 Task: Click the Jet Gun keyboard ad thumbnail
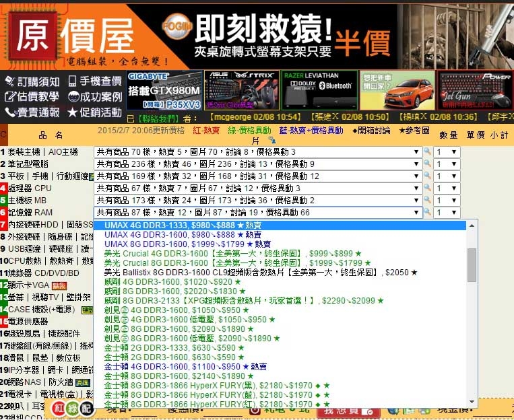pos(475,90)
